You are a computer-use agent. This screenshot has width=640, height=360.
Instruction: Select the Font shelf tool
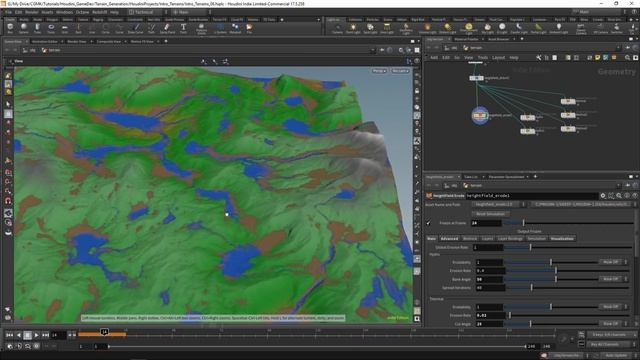pyautogui.click(x=183, y=28)
